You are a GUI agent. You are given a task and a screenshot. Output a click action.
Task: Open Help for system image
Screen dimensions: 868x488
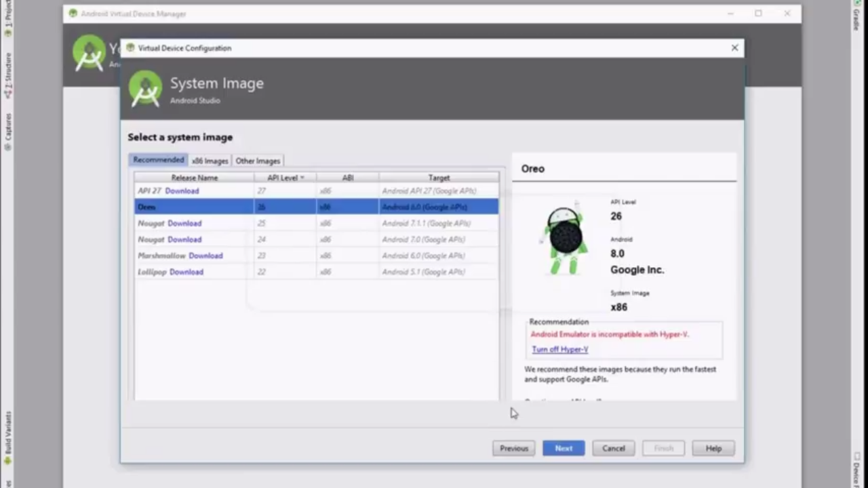tap(713, 448)
